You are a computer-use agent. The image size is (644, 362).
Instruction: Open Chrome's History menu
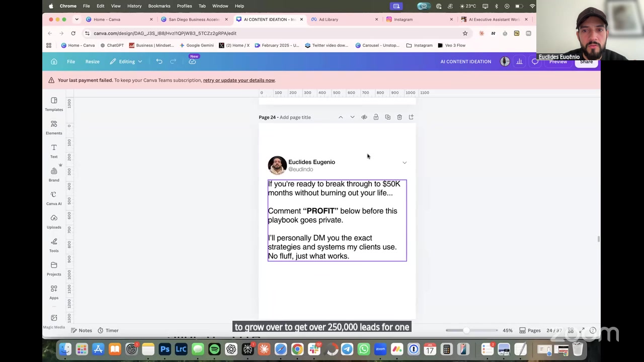pyautogui.click(x=134, y=6)
